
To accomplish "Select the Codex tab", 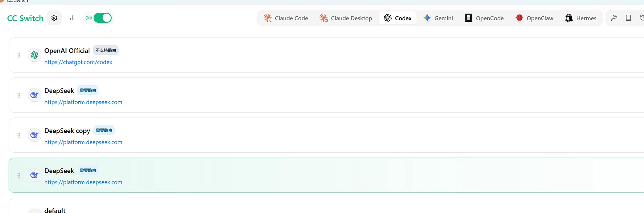I will point(398,18).
